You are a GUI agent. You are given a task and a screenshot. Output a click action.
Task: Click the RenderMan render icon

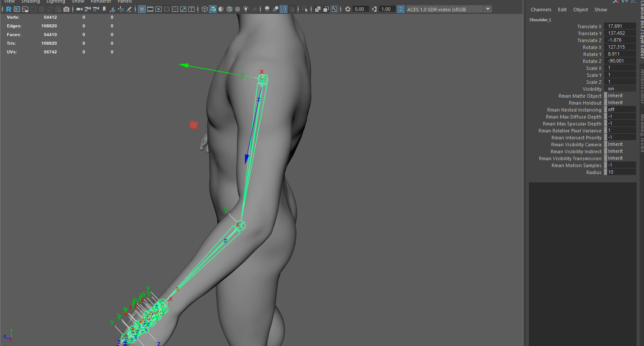point(9,9)
